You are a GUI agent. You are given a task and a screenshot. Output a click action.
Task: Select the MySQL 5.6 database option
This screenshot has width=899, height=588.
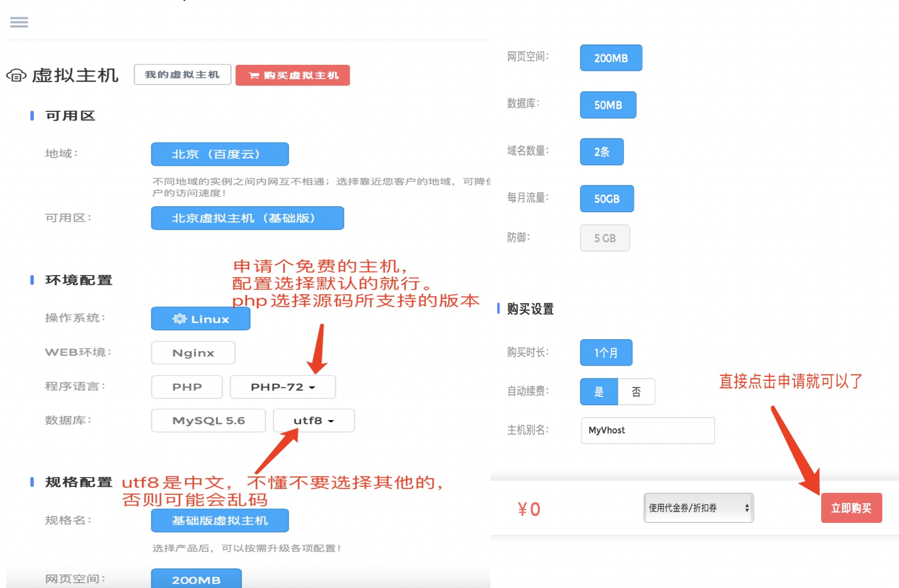pyautogui.click(x=208, y=420)
